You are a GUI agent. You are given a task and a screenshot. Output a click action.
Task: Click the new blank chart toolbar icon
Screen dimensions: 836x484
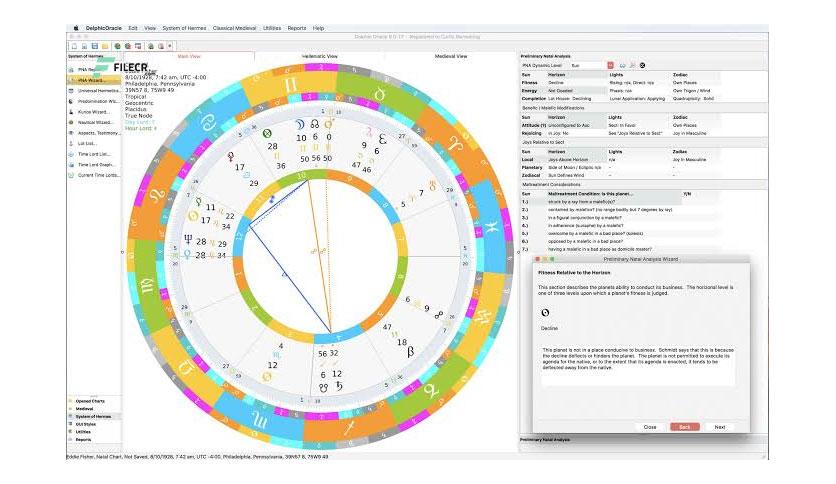[x=74, y=46]
